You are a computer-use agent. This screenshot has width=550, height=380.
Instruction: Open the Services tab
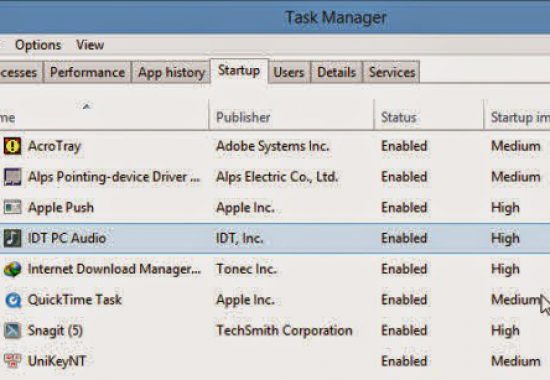click(x=392, y=72)
